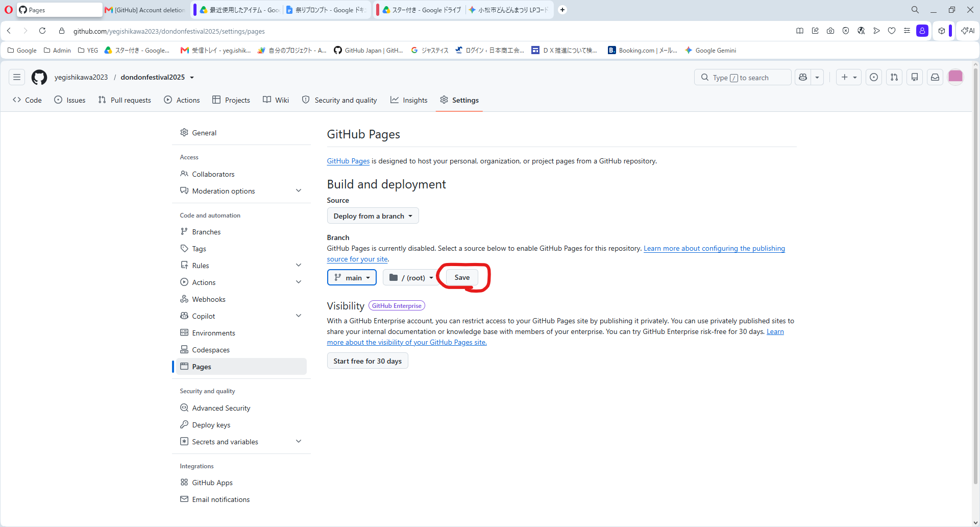
Task: Open the repositories icon in header
Action: [915, 77]
